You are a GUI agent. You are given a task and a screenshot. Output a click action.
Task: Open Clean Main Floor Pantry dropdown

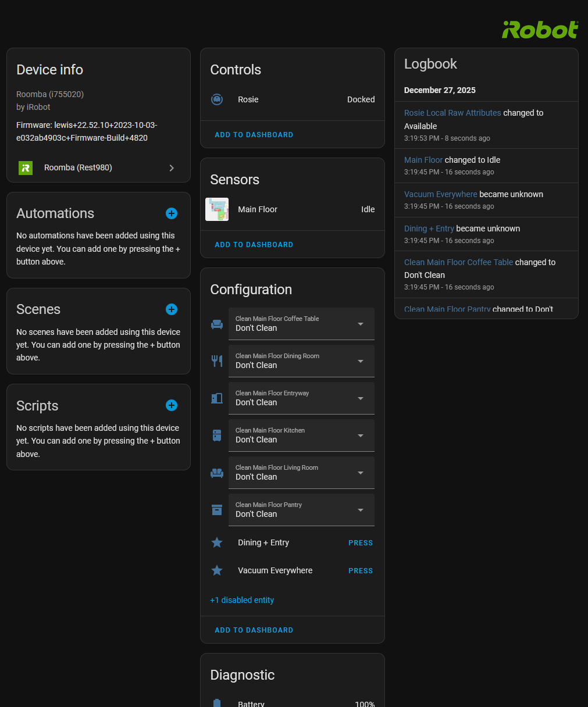click(x=301, y=510)
